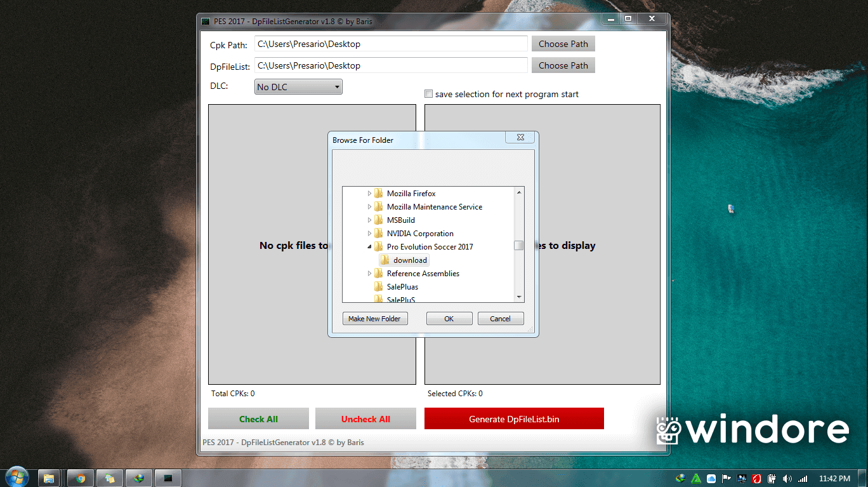Viewport: 868px width, 487px height.
Task: Click the folder tree scroll down arrow
Action: pyautogui.click(x=519, y=297)
